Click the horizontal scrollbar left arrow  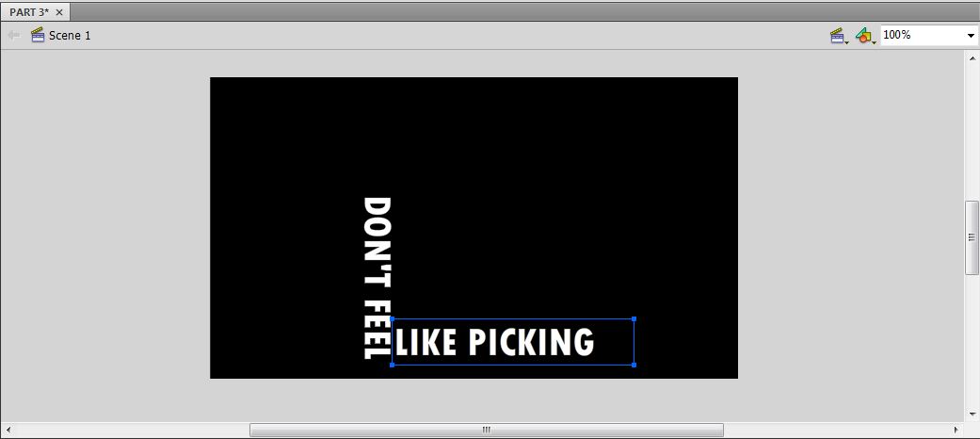(8, 430)
